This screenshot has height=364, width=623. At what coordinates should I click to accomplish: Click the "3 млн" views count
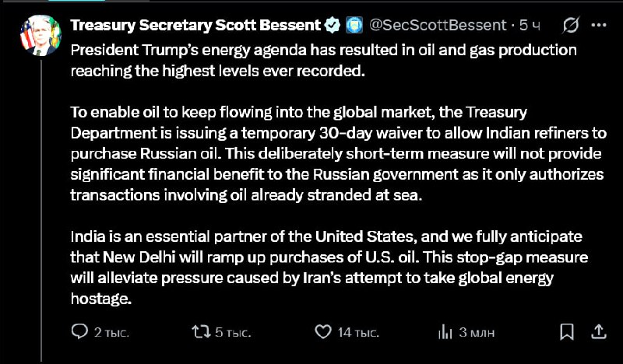pos(477,332)
